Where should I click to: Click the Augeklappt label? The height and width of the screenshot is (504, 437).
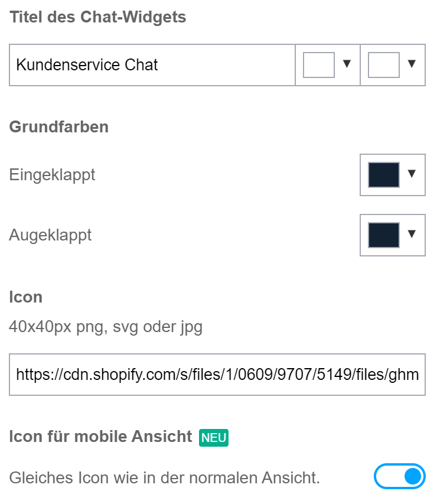(x=50, y=235)
